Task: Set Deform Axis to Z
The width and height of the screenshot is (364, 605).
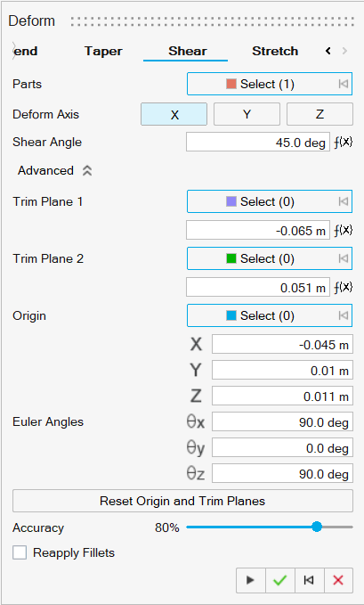Action: (320, 114)
